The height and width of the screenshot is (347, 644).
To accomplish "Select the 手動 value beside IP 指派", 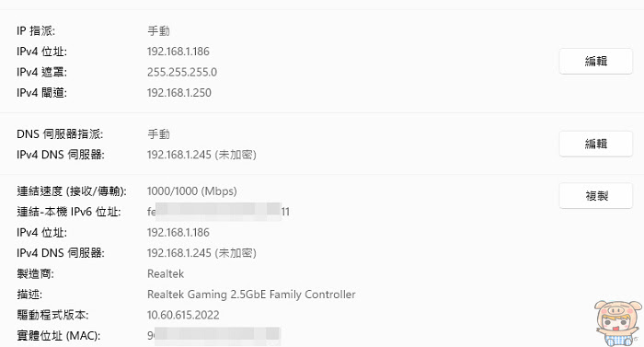I will click(x=158, y=31).
